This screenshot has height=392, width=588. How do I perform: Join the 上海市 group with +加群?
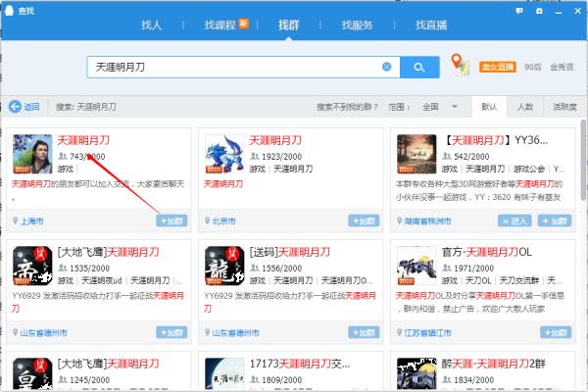[x=171, y=220]
